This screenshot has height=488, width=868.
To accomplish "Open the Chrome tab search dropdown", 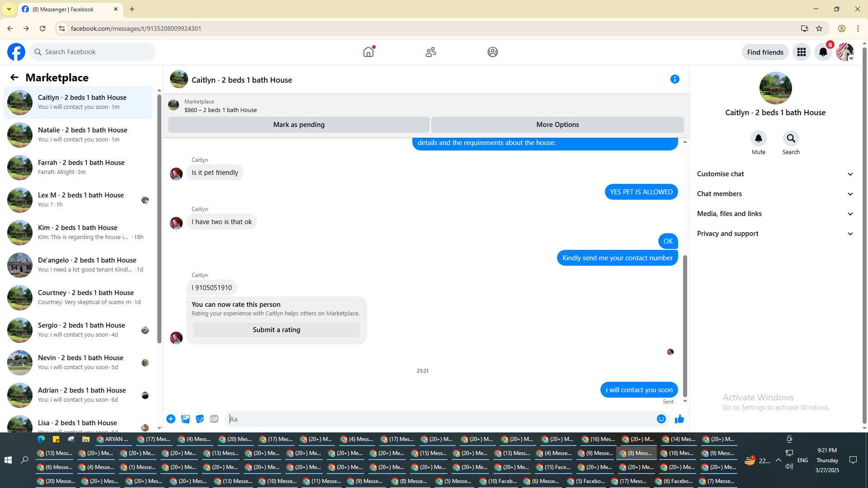I will (x=9, y=9).
